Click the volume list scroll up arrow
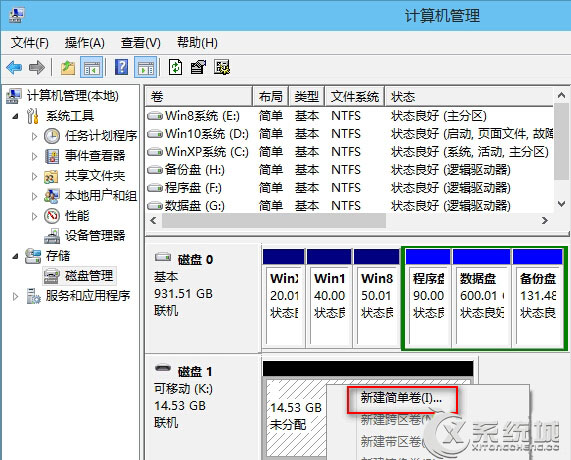This screenshot has width=571, height=460. pos(561,95)
